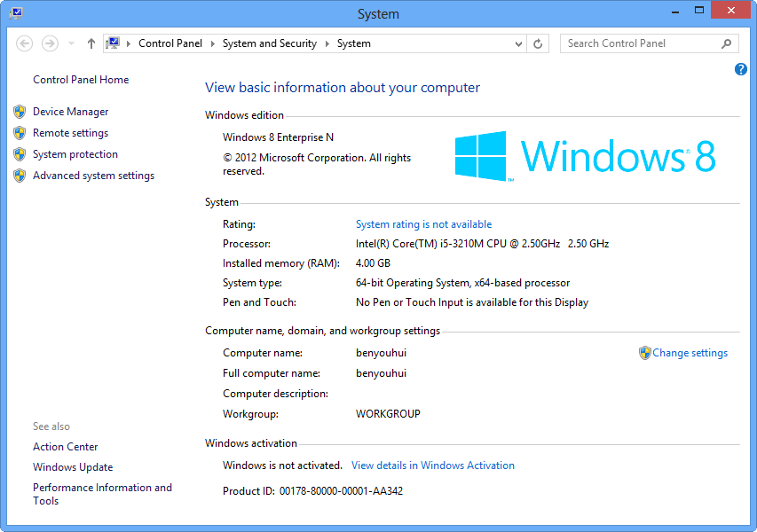Click System rating is not available link

tap(424, 224)
